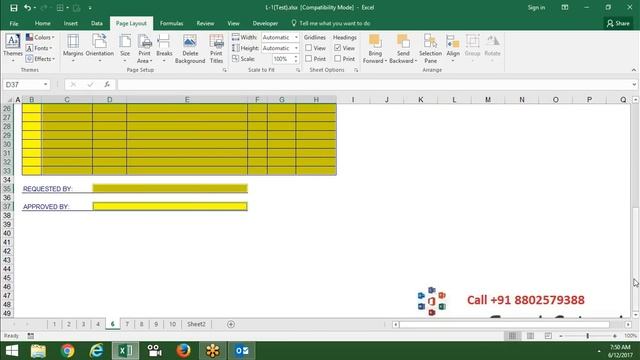This screenshot has width=640, height=360.
Task: Click Delete Background
Action: (190, 49)
